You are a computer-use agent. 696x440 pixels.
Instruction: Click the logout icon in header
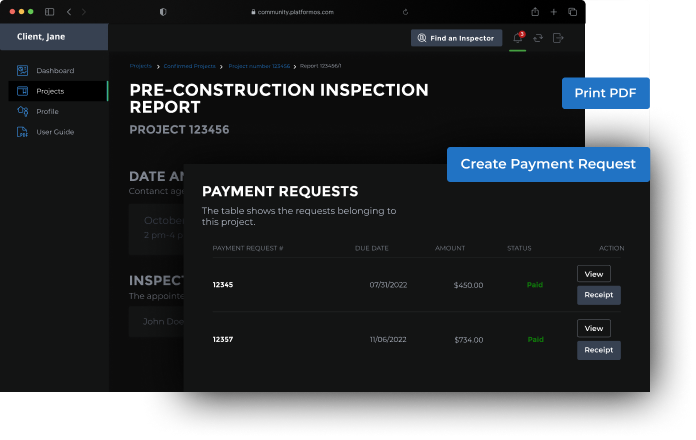558,38
